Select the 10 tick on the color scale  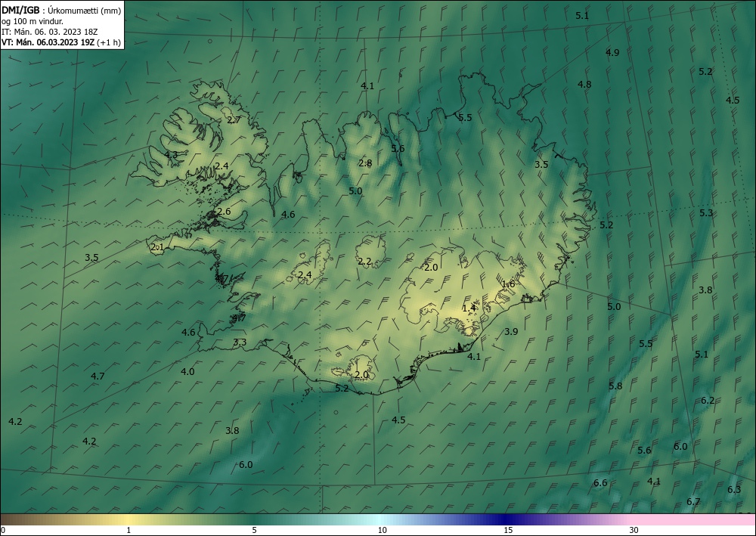tap(382, 530)
